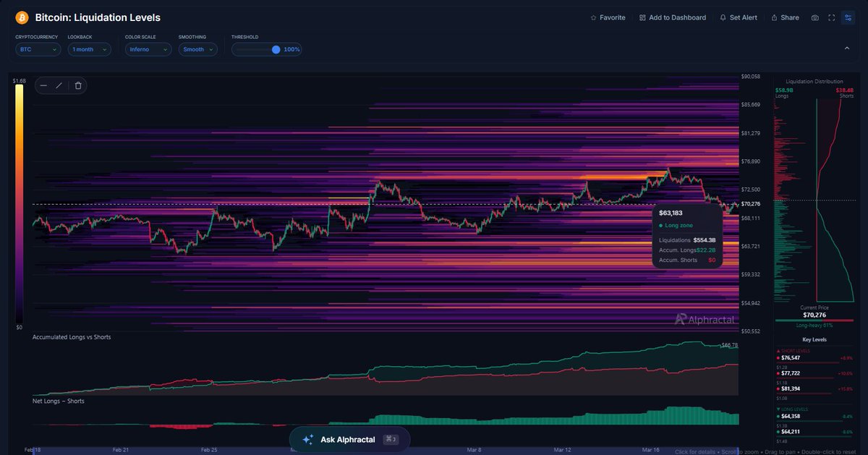Click the Net Longs − Shorts label
The width and height of the screenshot is (868, 455).
pyautogui.click(x=58, y=401)
